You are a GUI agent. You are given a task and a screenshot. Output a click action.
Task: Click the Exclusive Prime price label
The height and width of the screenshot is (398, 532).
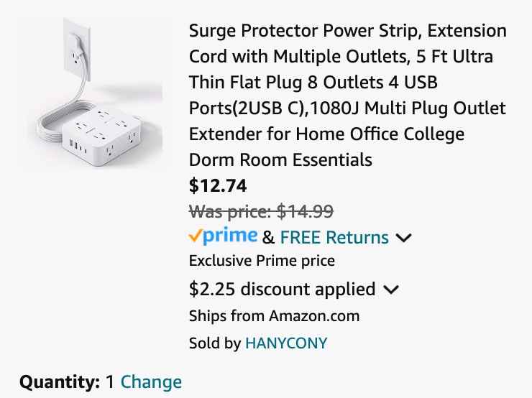[262, 261]
